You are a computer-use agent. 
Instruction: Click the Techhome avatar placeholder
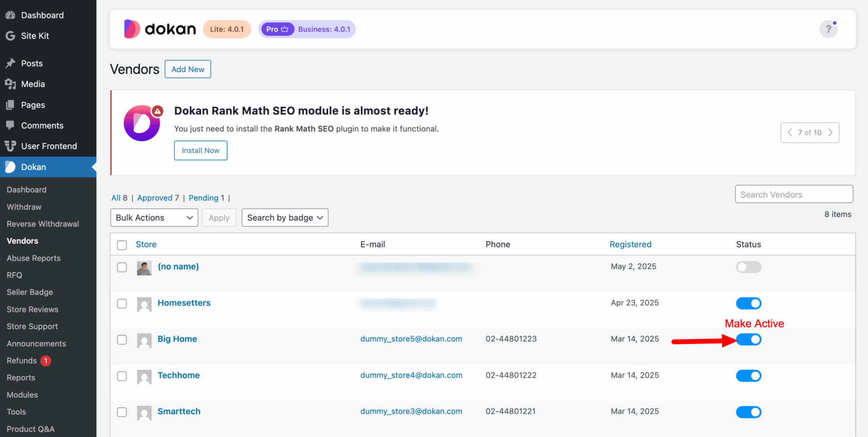tap(144, 376)
